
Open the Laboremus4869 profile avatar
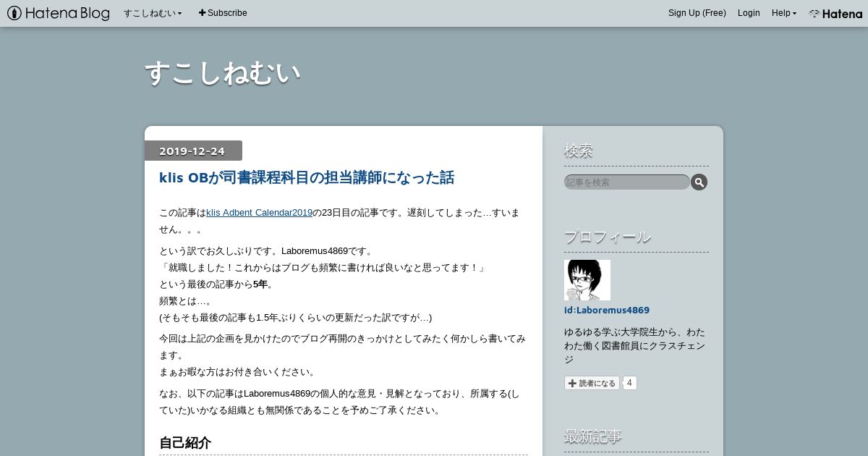click(587, 280)
